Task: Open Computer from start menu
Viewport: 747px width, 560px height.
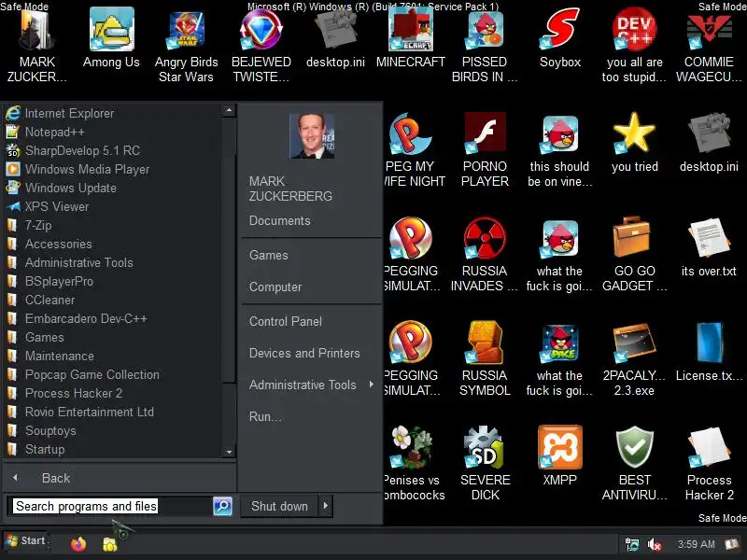Action: [x=275, y=287]
